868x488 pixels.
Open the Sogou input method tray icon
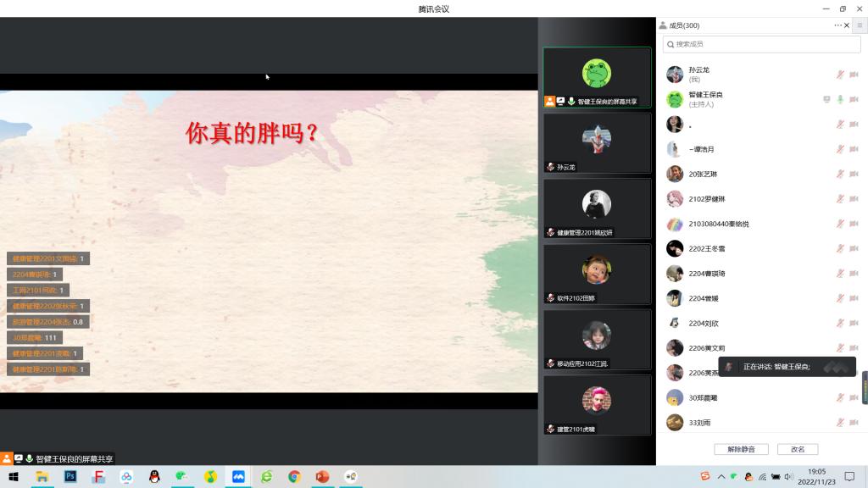(705, 476)
